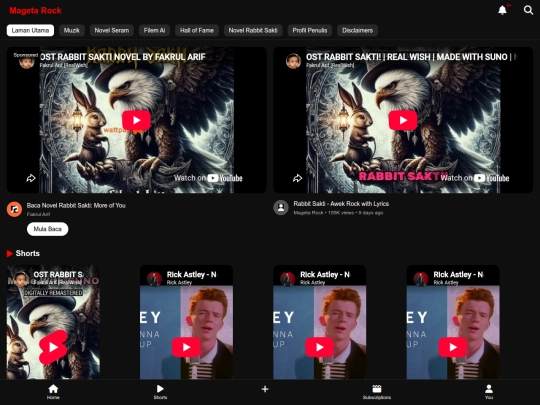The image size is (540, 405).
Task: Open the notifications bell
Action: (502, 10)
